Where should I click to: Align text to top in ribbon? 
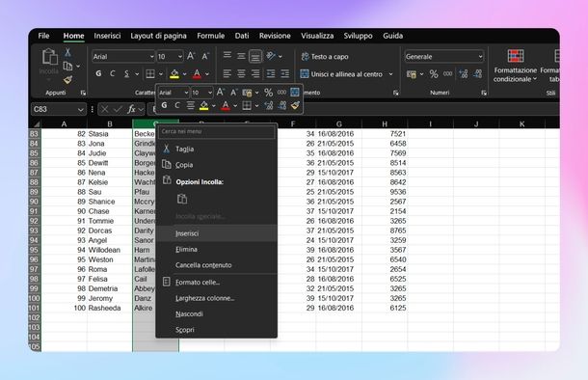(227, 56)
